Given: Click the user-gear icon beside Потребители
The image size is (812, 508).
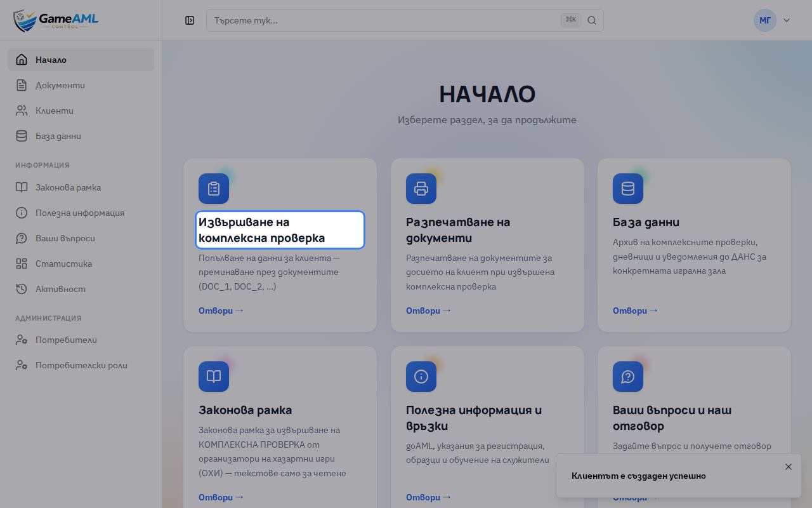Looking at the screenshot, I should pos(22,340).
